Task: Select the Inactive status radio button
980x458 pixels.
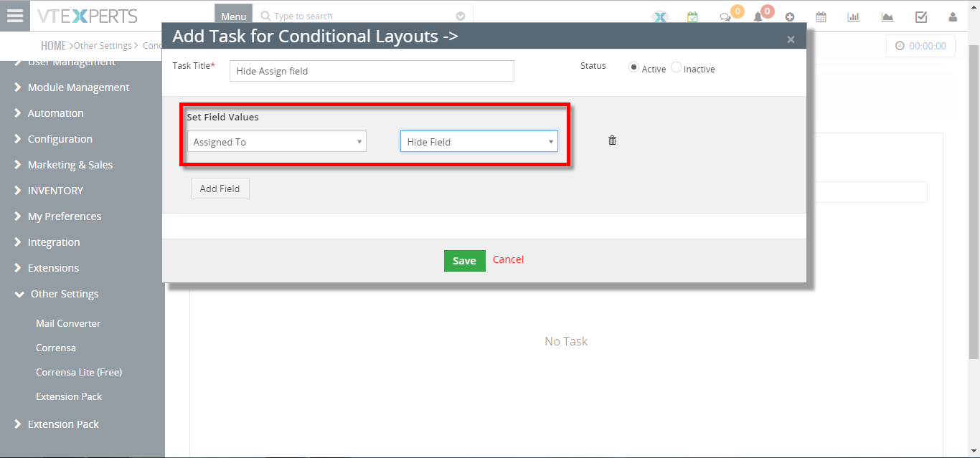Action: [x=676, y=67]
